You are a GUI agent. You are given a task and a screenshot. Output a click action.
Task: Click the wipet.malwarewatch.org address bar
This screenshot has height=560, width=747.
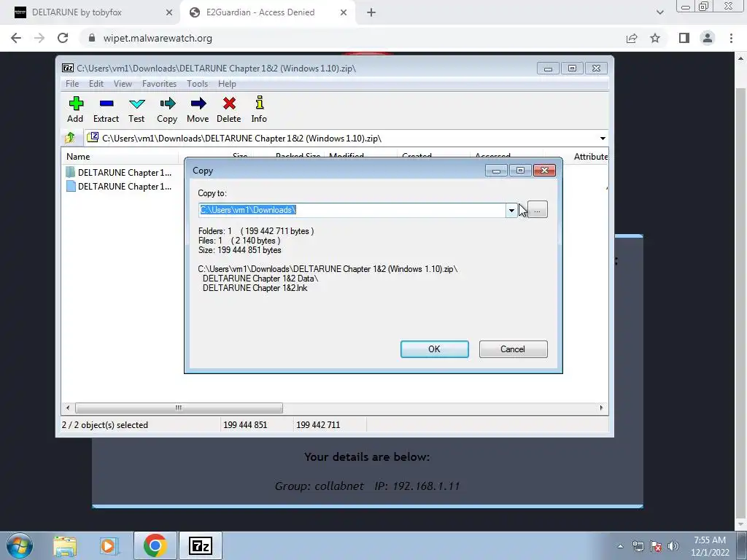pos(352,38)
